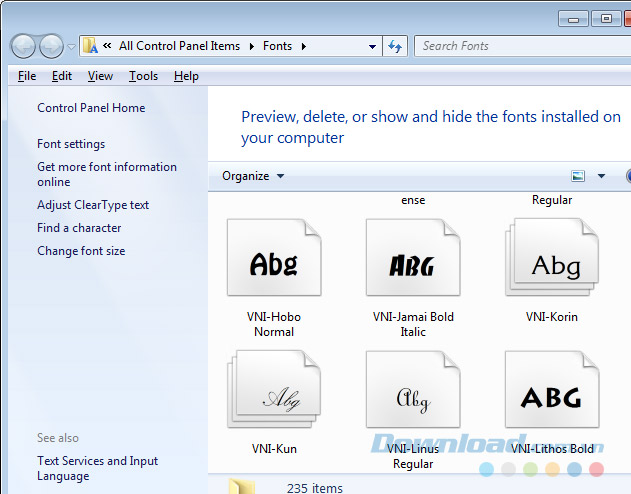
Task: Go forward with the Forward arrow button
Action: point(51,46)
